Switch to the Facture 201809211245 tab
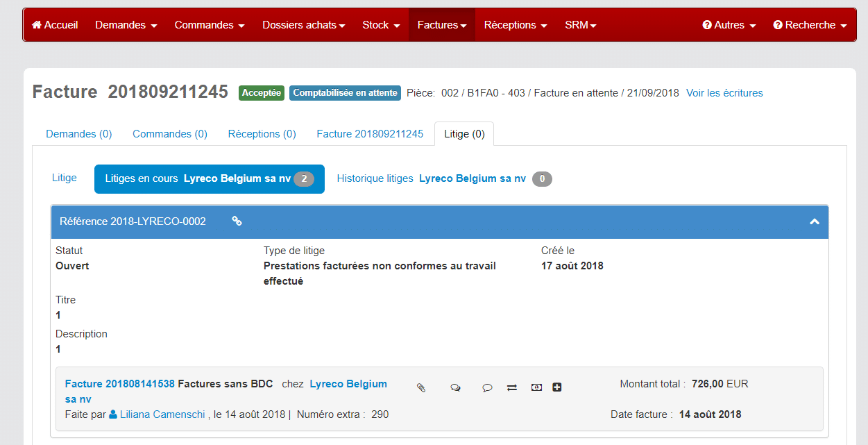 (x=370, y=134)
